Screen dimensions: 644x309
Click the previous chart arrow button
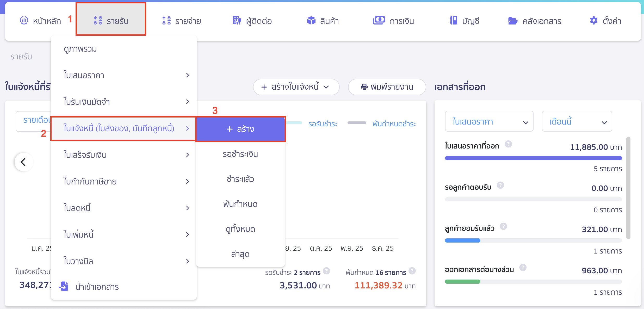pos(24,162)
